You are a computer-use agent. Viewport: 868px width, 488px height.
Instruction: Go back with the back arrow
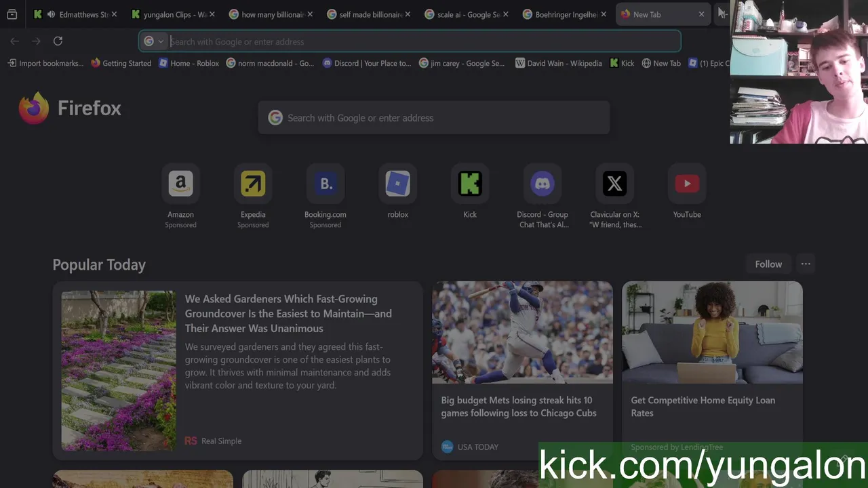(14, 41)
